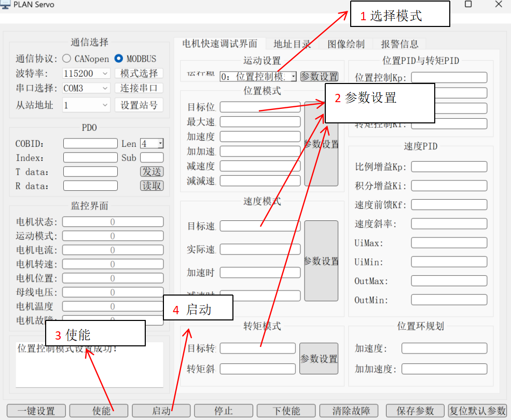The width and height of the screenshot is (511, 420).
Task: Click the PLAN Servo app icon
Action: click(5, 4)
